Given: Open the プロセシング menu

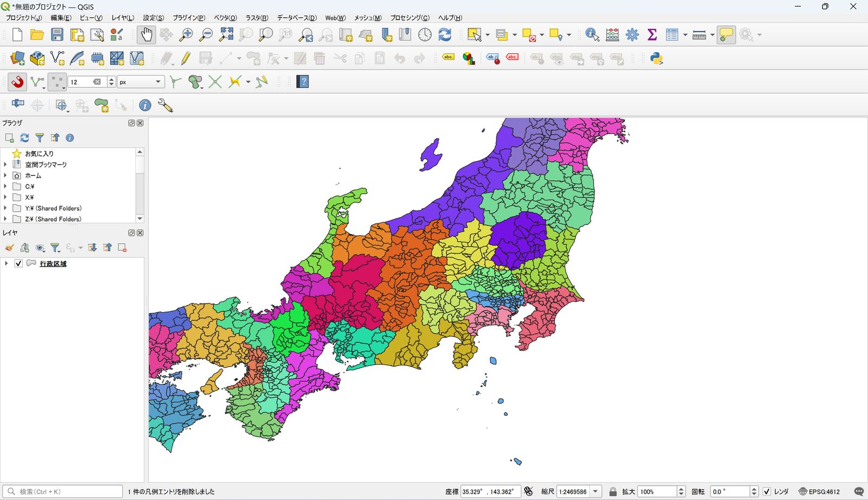Looking at the screenshot, I should tap(410, 18).
